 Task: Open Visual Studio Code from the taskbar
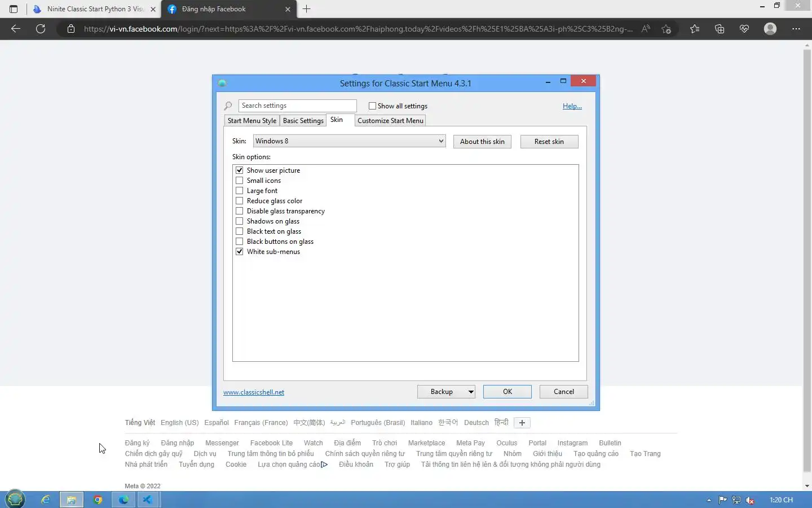(147, 500)
